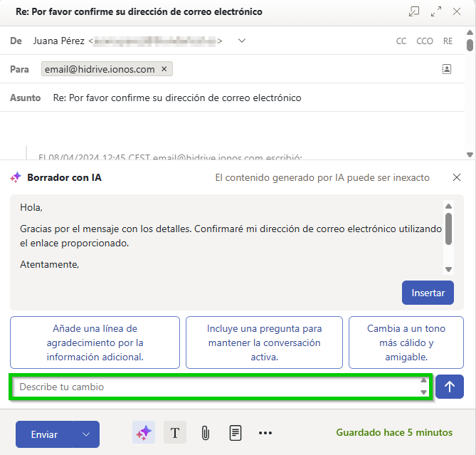The image size is (476, 455).
Task: Close the Borrador con IA panel
Action: point(457,177)
